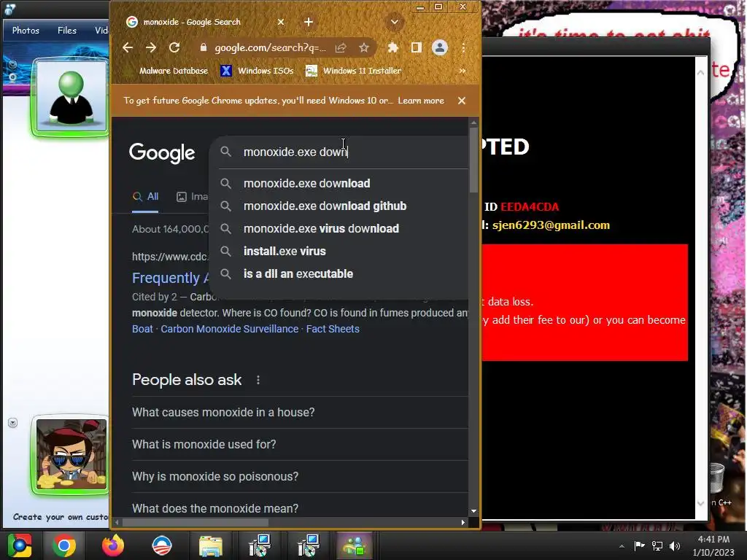The height and width of the screenshot is (560, 747).
Task: Open File Explorer folder on taskbar
Action: click(211, 545)
